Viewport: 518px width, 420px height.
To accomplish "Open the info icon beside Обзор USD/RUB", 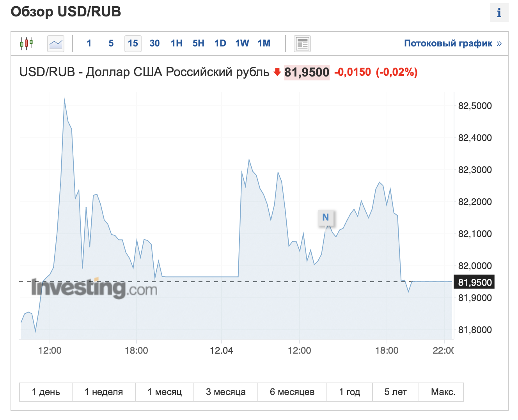I will point(499,12).
